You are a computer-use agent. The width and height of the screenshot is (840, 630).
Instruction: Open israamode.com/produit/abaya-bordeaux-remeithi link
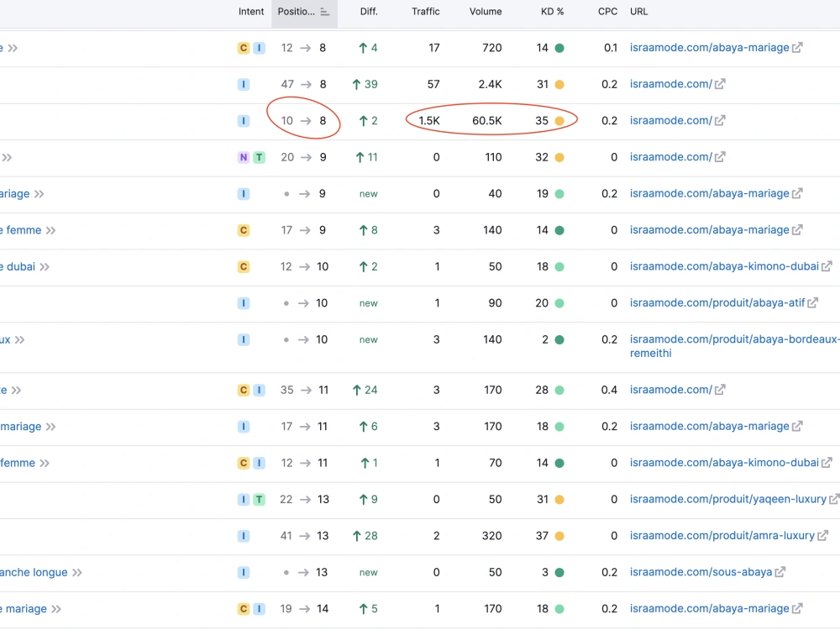(x=735, y=346)
